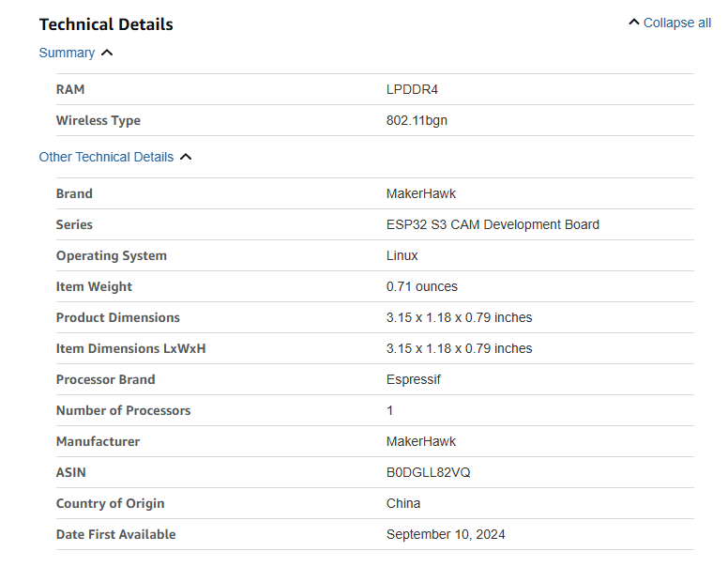Image resolution: width=728 pixels, height=567 pixels.
Task: Select the Date First Available label
Action: coord(115,534)
